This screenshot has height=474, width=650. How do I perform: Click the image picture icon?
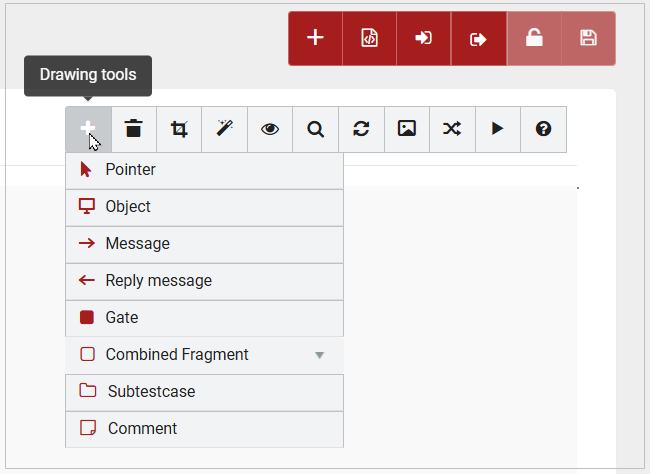pos(406,129)
